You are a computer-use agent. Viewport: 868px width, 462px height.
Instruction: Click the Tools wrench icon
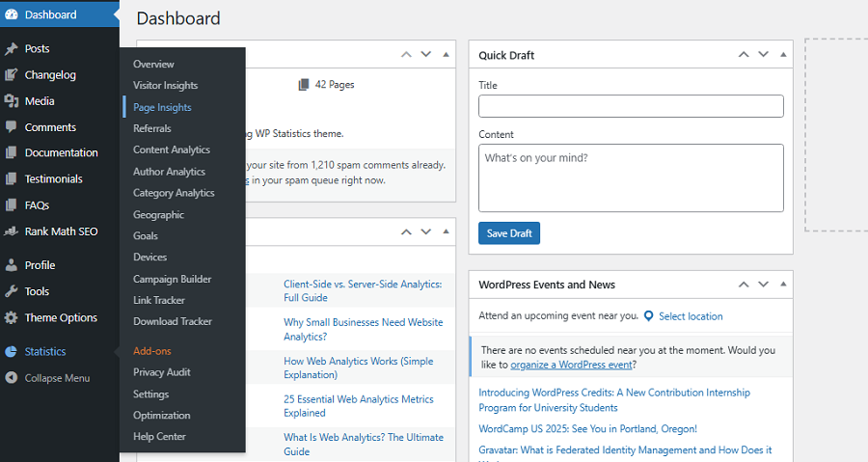pyautogui.click(x=12, y=291)
